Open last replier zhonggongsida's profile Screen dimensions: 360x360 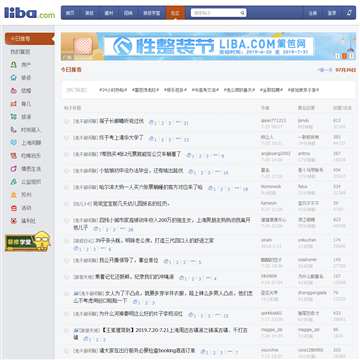coord(312,293)
